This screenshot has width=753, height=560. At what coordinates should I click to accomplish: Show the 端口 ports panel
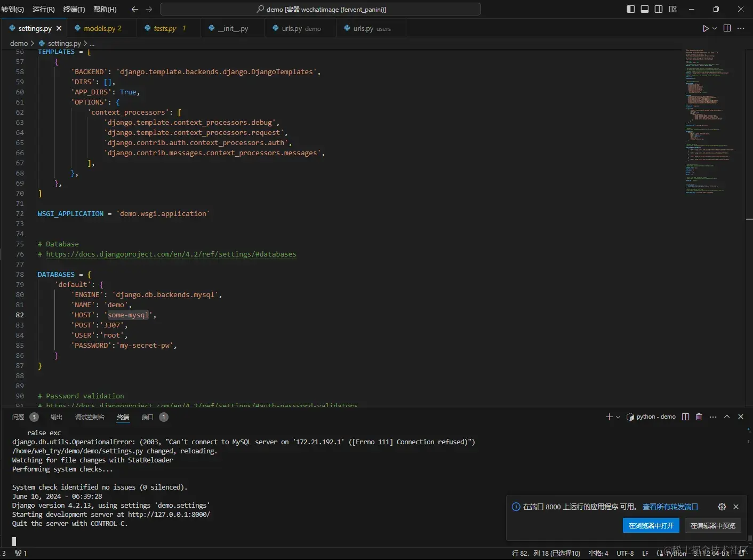point(148,417)
